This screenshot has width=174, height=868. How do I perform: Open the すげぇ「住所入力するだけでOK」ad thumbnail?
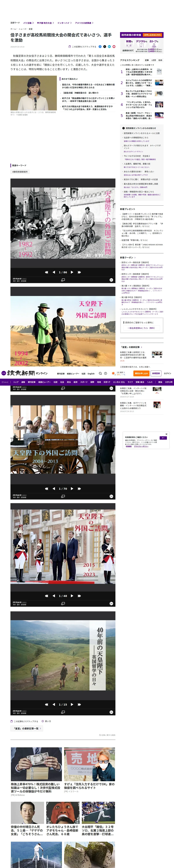click(x=89, y=764)
